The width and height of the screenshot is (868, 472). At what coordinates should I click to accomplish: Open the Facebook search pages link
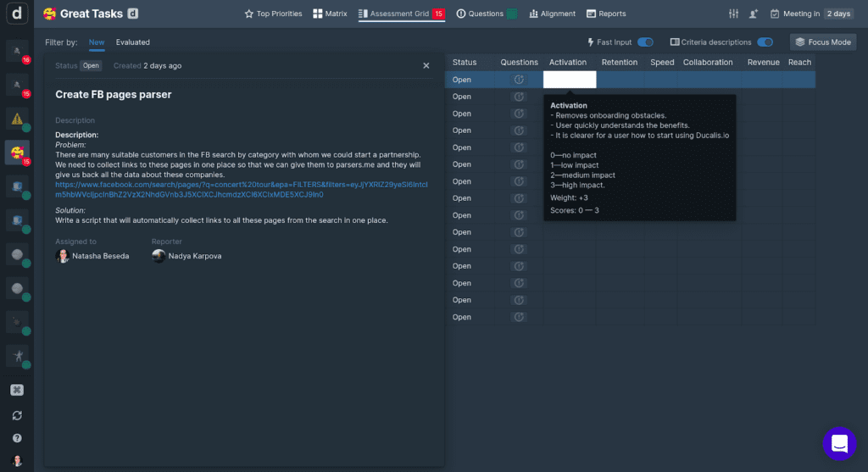click(x=242, y=189)
